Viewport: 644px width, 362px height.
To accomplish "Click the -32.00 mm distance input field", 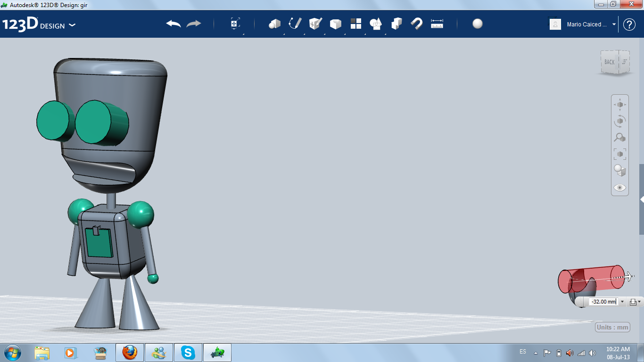I will click(x=603, y=302).
